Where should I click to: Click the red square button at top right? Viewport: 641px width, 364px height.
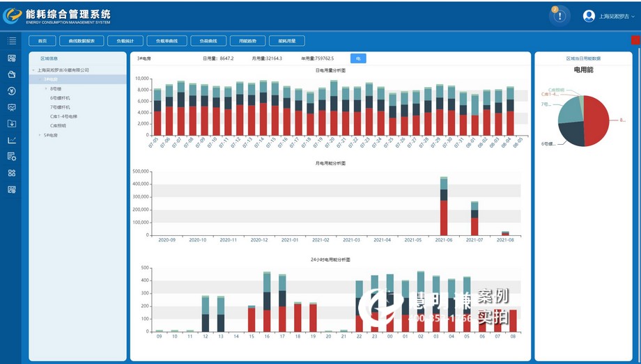635,40
